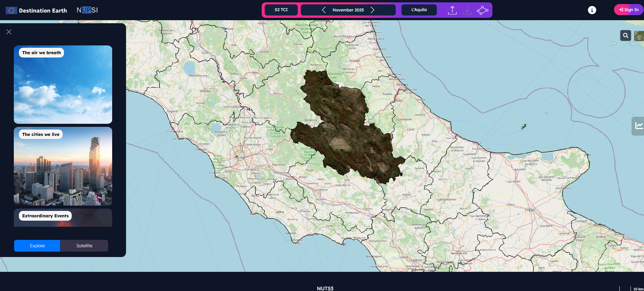
Task: Open the L'Aquila region selector
Action: point(419,10)
